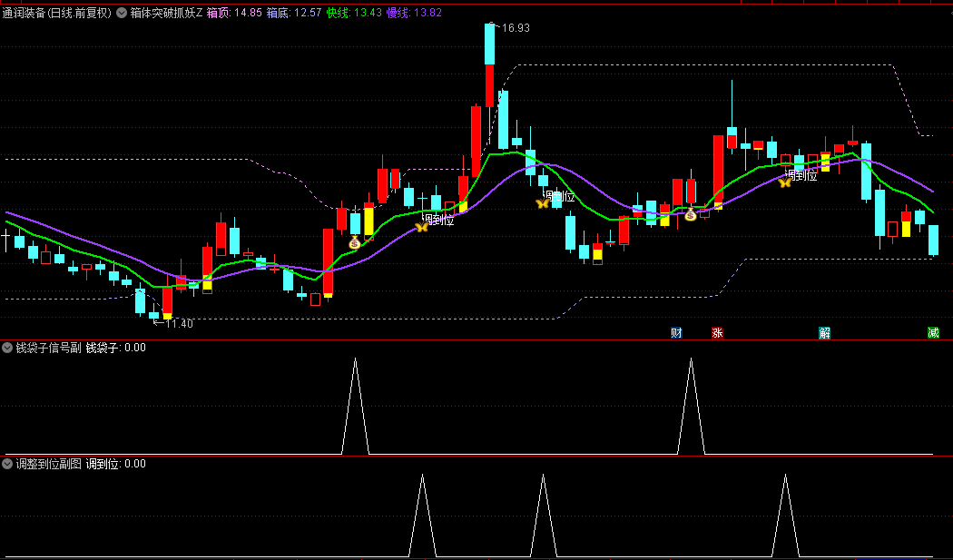This screenshot has height=560, width=953.
Task: Click the yellow-bottomed red candle at the 11.40 low
Action: click(167, 303)
